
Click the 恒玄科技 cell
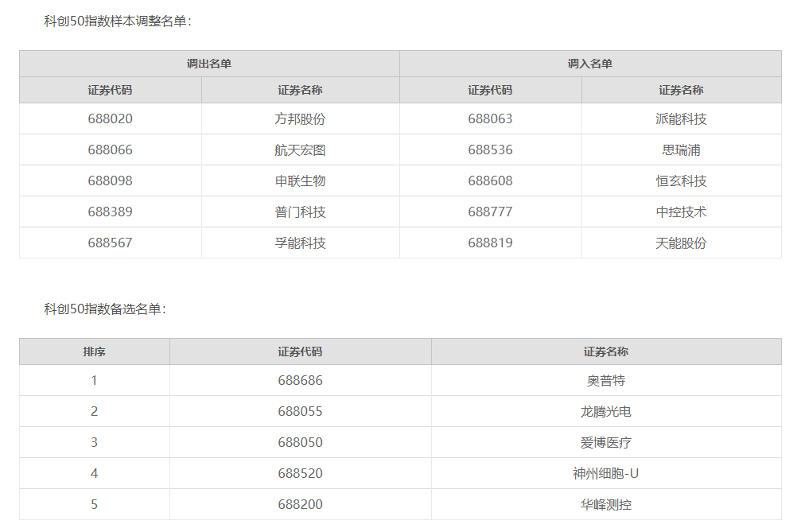click(681, 181)
